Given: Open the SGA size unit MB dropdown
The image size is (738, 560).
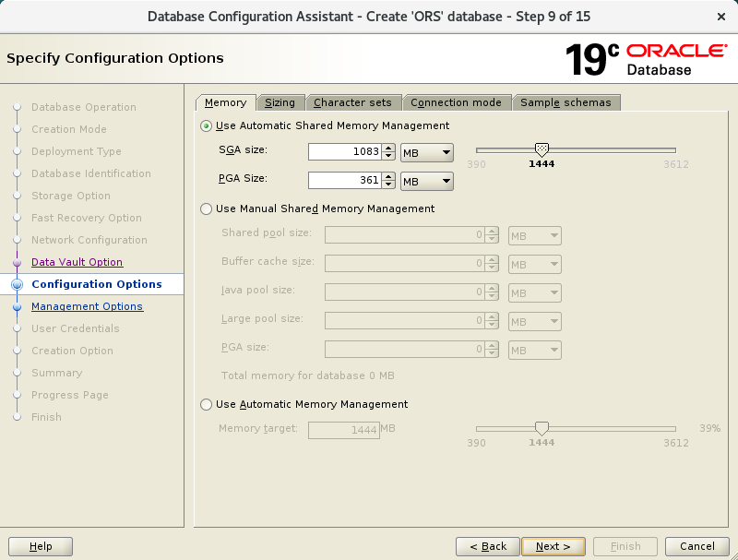Looking at the screenshot, I should pos(427,152).
